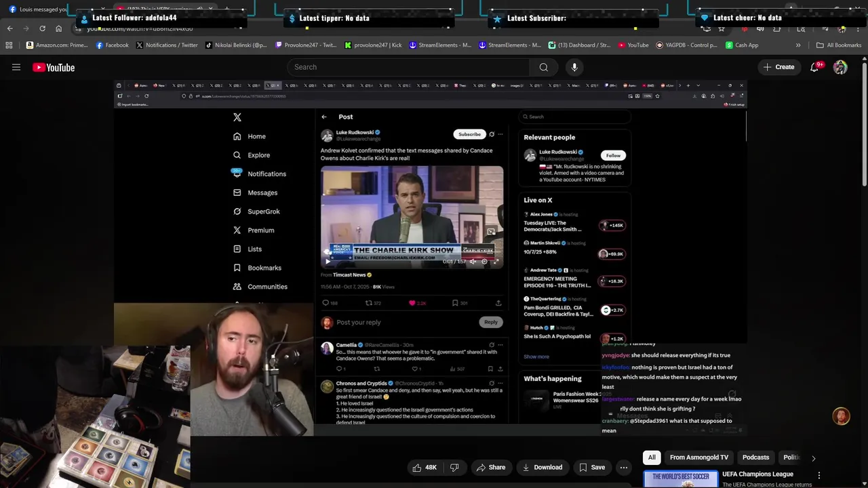Share the YouTube video
The height and width of the screenshot is (488, 868).
[x=491, y=467]
